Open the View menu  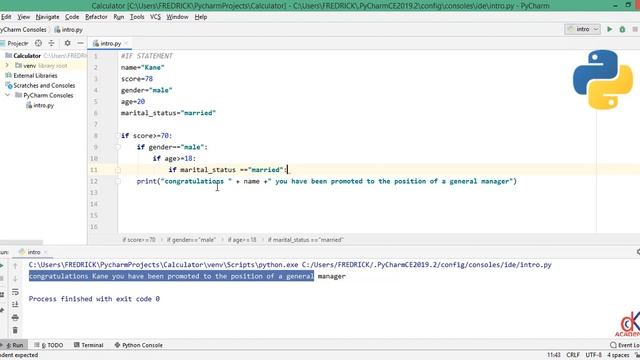click(x=24, y=17)
